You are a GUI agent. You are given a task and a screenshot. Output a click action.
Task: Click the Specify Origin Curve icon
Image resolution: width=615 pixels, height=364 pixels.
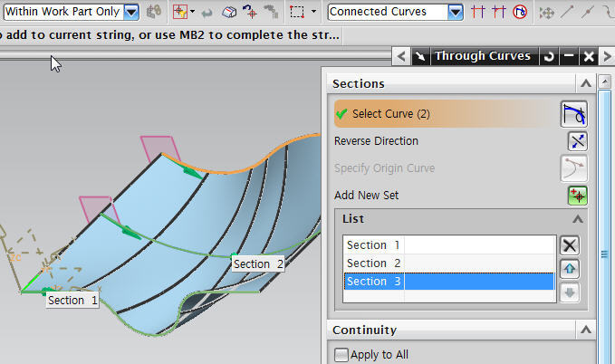(574, 168)
